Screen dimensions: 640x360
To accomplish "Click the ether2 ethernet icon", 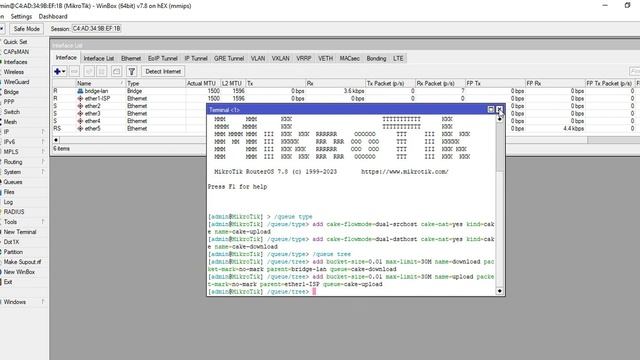I will click(80, 106).
